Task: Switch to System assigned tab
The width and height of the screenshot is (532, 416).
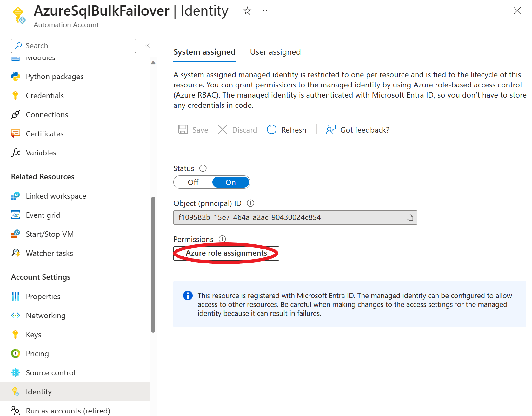Action: [x=204, y=52]
